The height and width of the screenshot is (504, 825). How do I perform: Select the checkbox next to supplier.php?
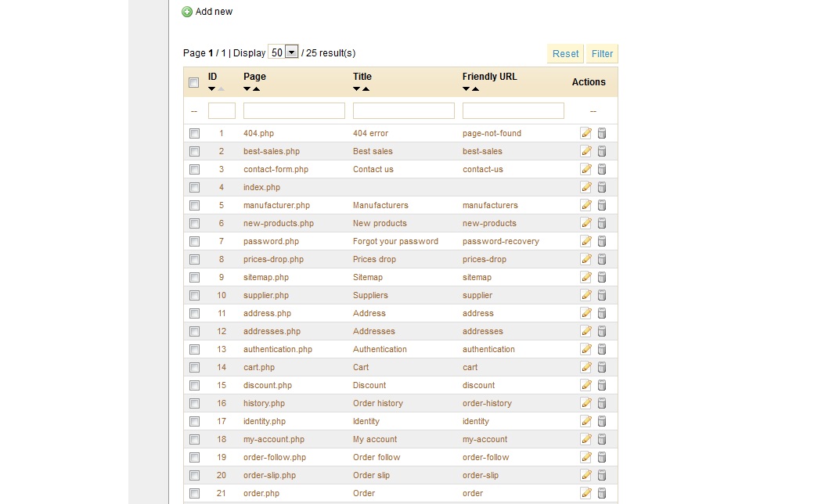coord(194,295)
